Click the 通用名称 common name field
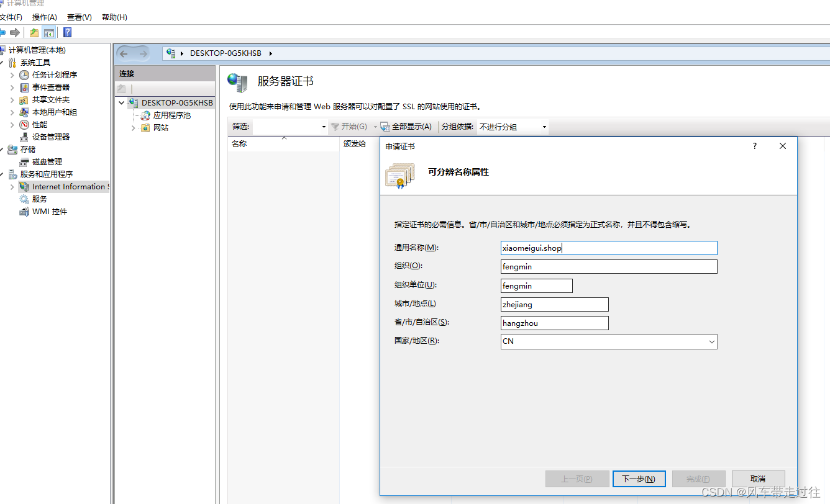This screenshot has height=504, width=830. coord(608,248)
